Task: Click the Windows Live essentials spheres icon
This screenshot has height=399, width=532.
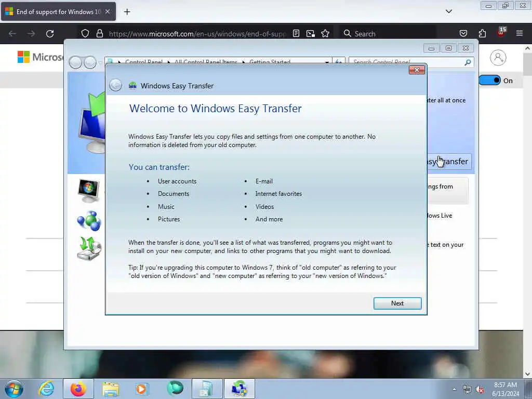Action: click(89, 221)
